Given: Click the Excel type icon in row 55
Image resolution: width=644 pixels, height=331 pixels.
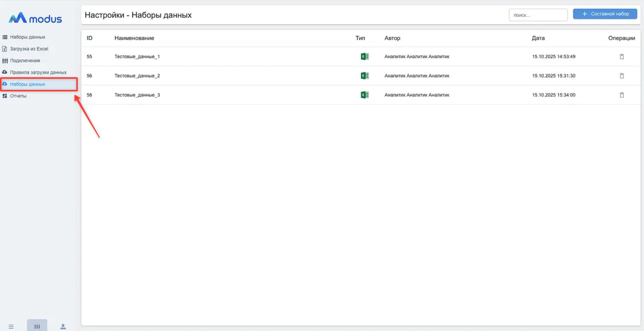Looking at the screenshot, I should click(x=365, y=56).
